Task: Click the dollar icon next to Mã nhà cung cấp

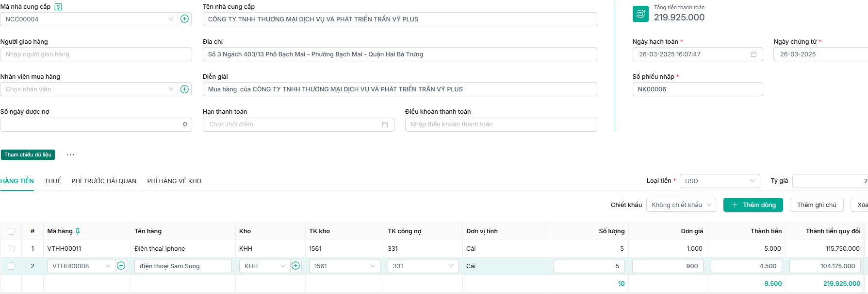Action: [58, 7]
